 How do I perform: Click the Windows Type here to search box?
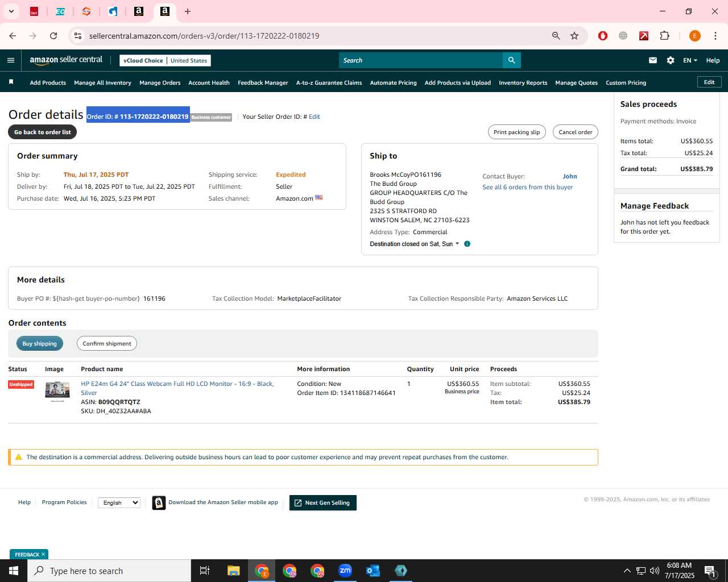[x=109, y=571]
